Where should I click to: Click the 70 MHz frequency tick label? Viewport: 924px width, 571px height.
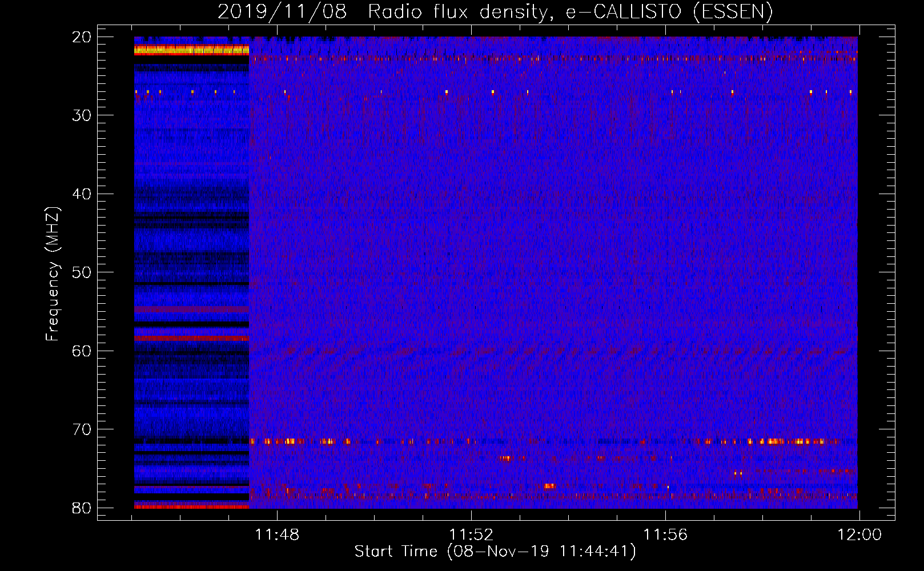(82, 429)
